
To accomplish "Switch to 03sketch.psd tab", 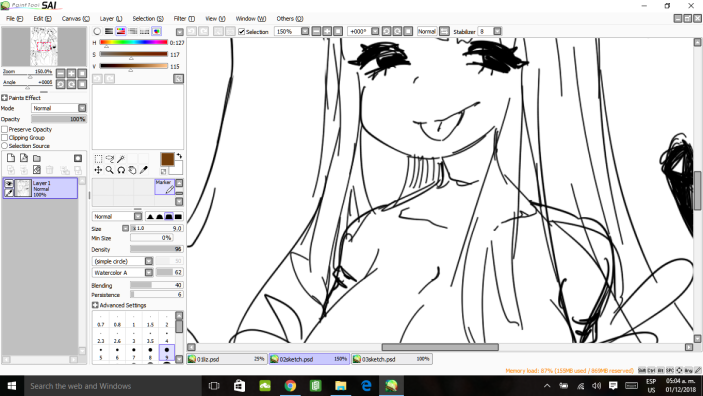I will [391, 359].
